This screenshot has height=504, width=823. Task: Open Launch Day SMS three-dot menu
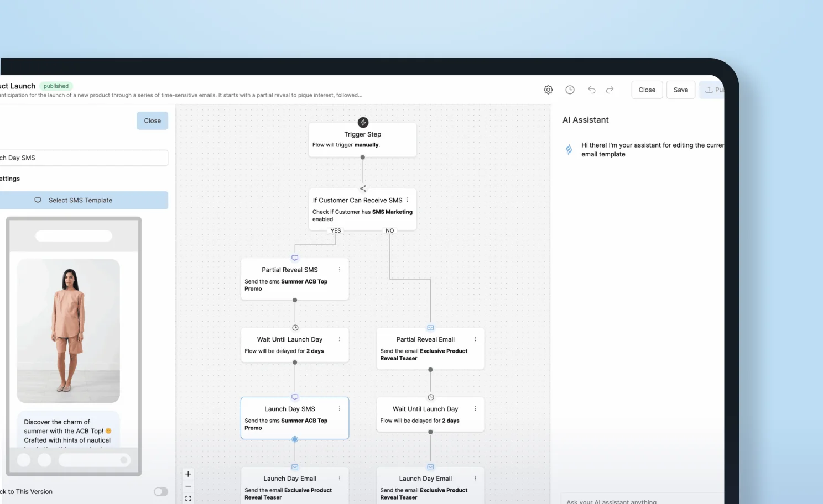pos(340,409)
